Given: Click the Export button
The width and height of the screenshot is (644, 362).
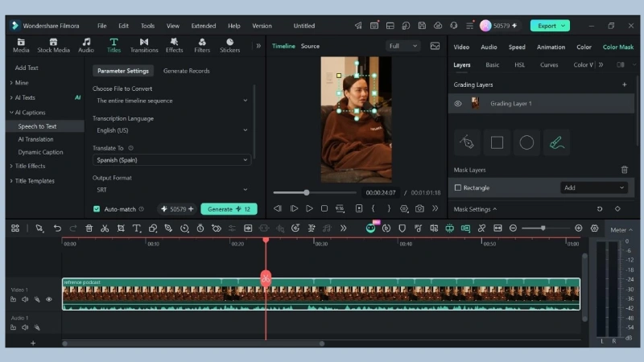Looking at the screenshot, I should pyautogui.click(x=550, y=26).
